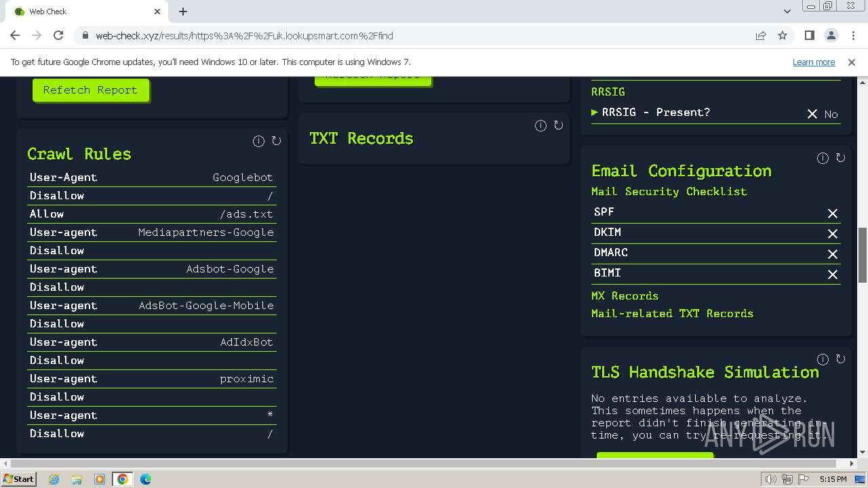
Task: Open the tab search dropdown arrow
Action: (x=787, y=12)
